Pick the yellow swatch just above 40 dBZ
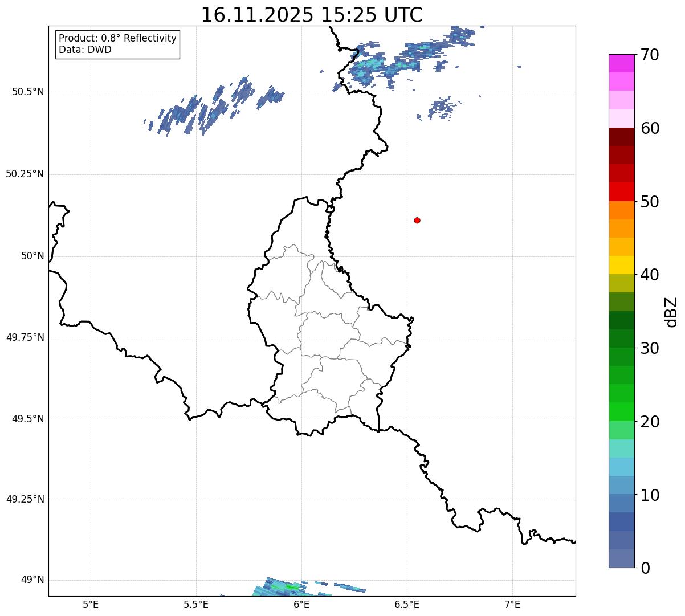 622,265
